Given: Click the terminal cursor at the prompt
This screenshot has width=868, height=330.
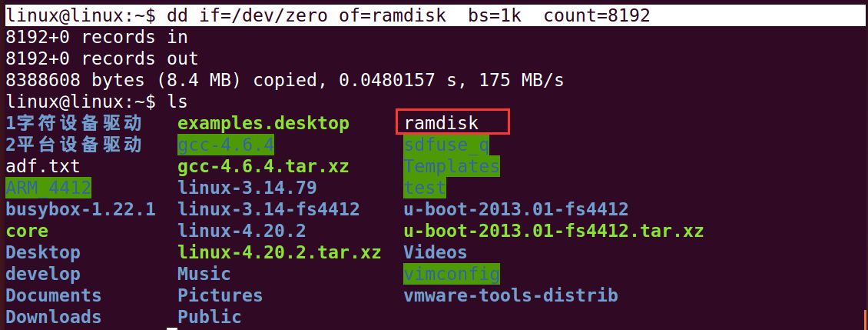Looking at the screenshot, I should (x=172, y=328).
